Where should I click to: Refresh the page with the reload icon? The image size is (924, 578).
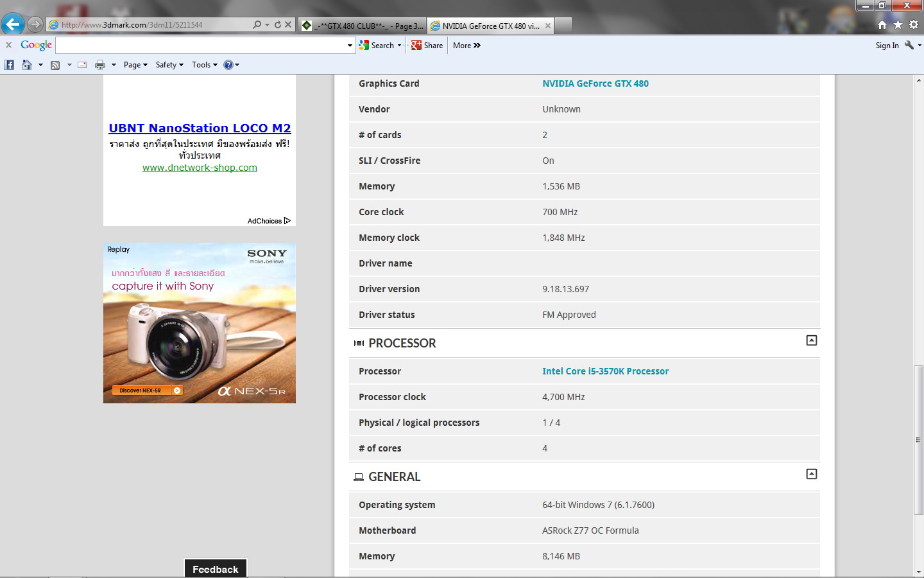[x=278, y=24]
